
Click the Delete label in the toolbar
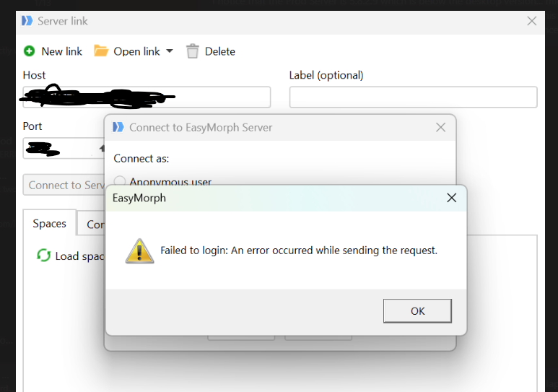click(x=220, y=52)
